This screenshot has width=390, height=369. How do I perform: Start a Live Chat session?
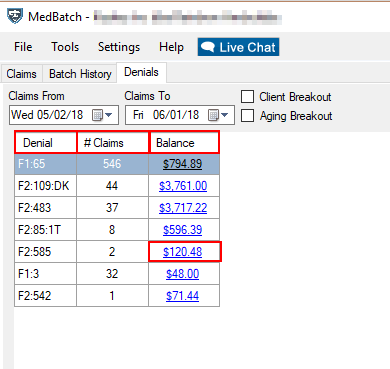pos(238,47)
